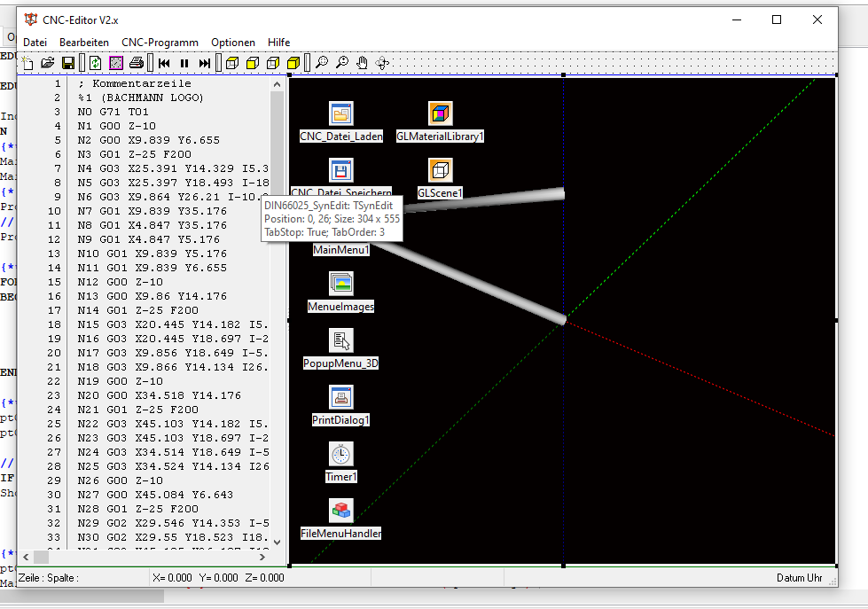The height and width of the screenshot is (609, 868).
Task: Select the PrintDialog1 component icon
Action: (x=341, y=397)
